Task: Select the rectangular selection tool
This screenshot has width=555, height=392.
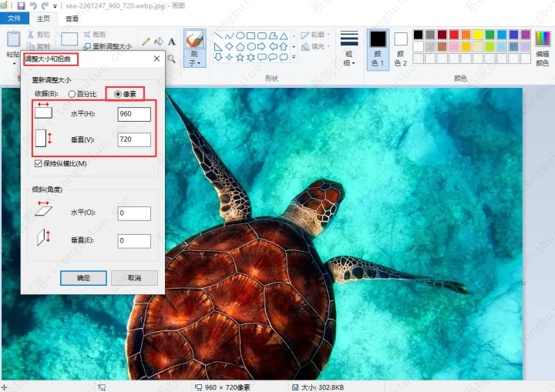Action: pyautogui.click(x=70, y=39)
